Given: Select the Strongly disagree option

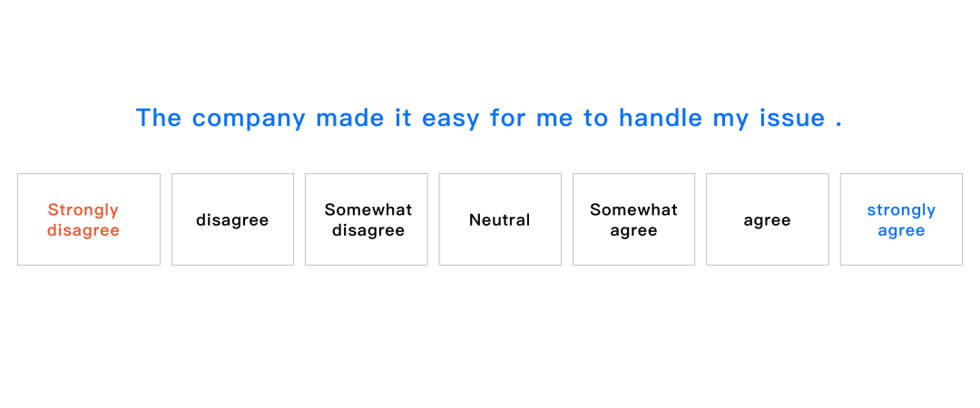Looking at the screenshot, I should (x=89, y=219).
